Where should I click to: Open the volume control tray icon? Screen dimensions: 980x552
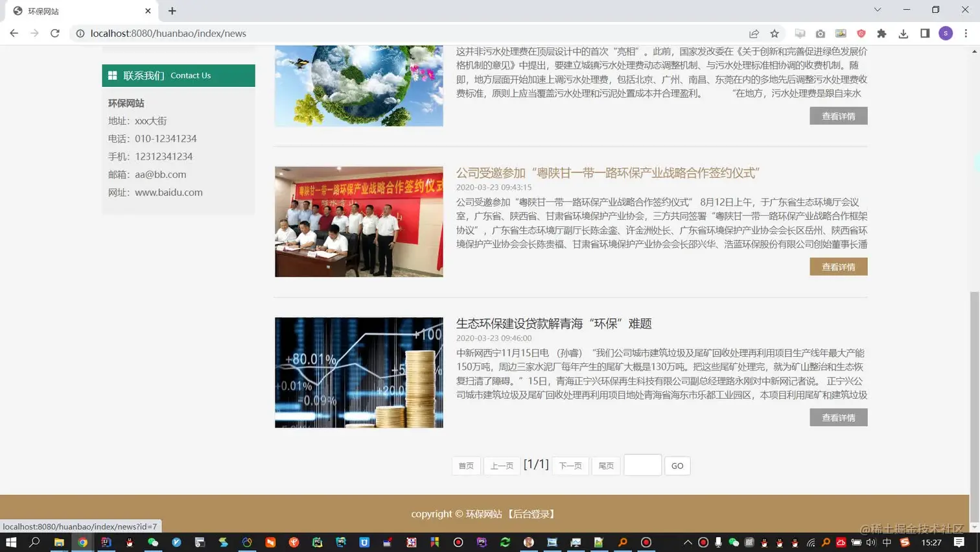coord(870,542)
